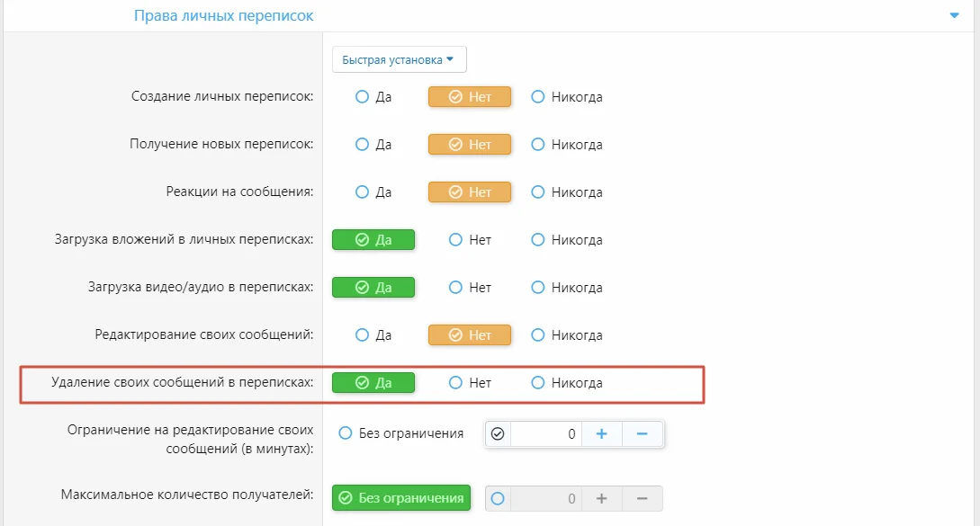Click plus icon for maximum recipients
This screenshot has height=526, width=980.
(x=601, y=498)
